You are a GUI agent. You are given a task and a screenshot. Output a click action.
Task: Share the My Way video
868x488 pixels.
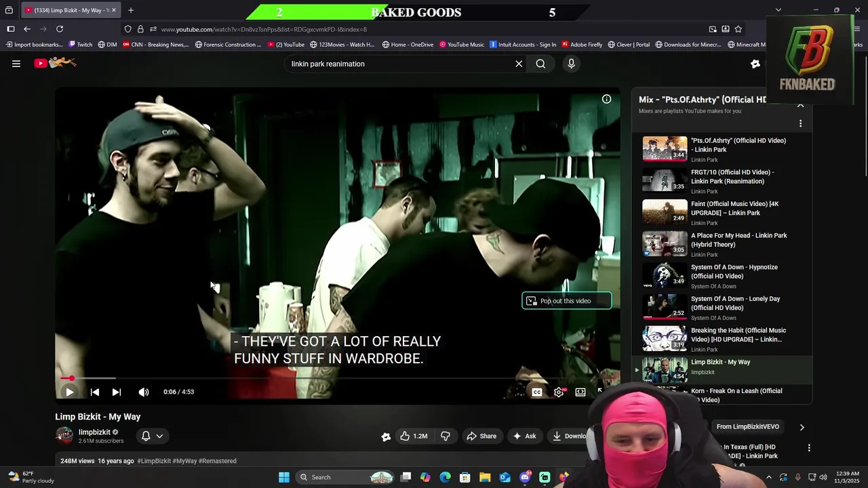481,436
